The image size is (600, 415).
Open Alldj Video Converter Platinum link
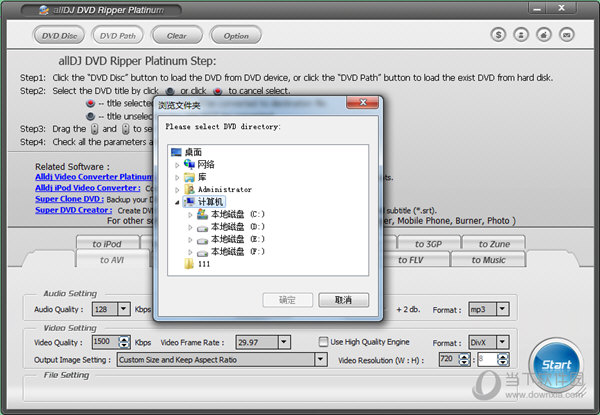93,177
